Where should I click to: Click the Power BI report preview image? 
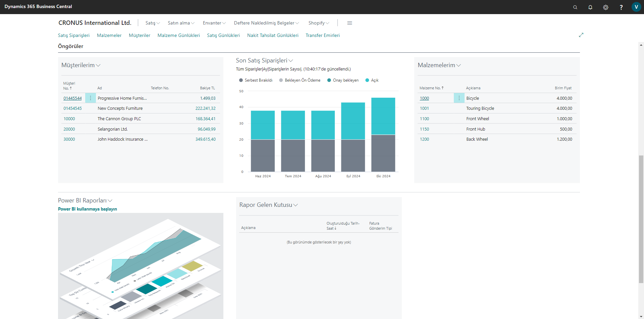tap(141, 266)
